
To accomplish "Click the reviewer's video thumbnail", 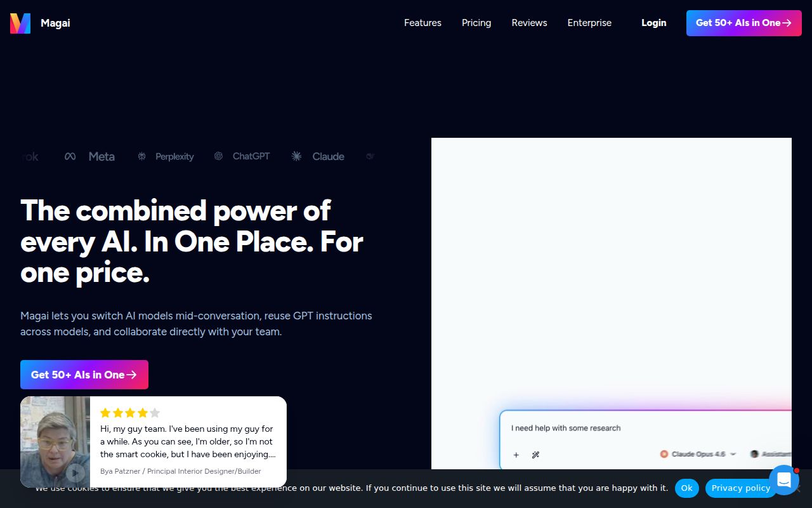I will [55, 442].
